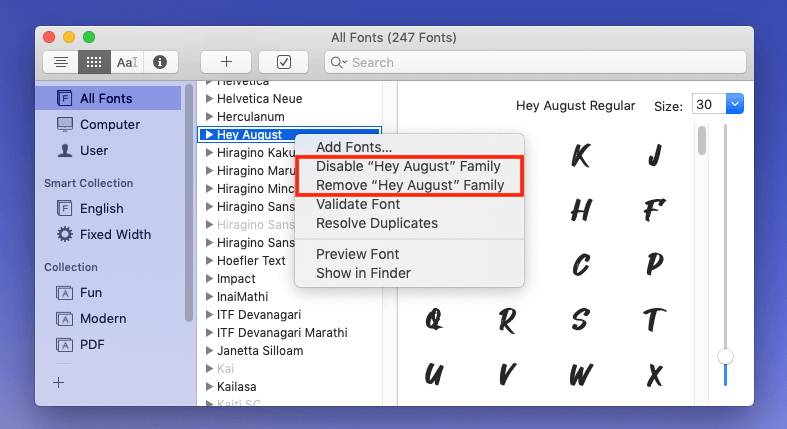Expand the Herculanum font family
Screen dimensions: 787x429
[209, 116]
